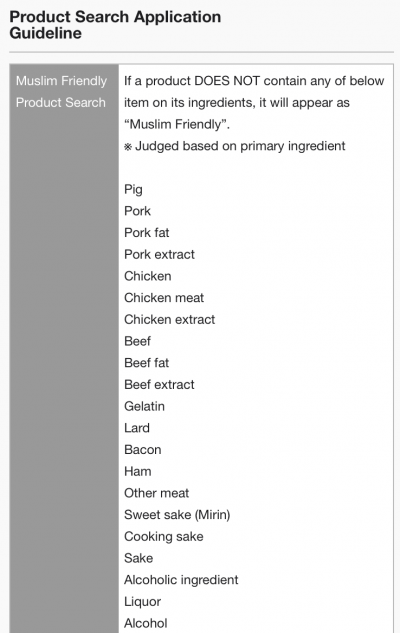Viewport: 400px width, 633px height.
Task: Select Sweet sake (Mirin) entry
Action: [x=177, y=515]
